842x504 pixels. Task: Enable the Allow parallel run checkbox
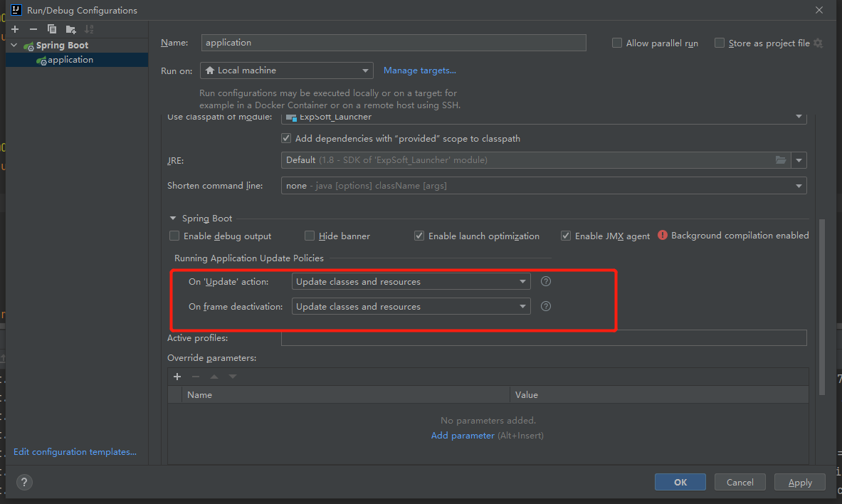pyautogui.click(x=617, y=43)
